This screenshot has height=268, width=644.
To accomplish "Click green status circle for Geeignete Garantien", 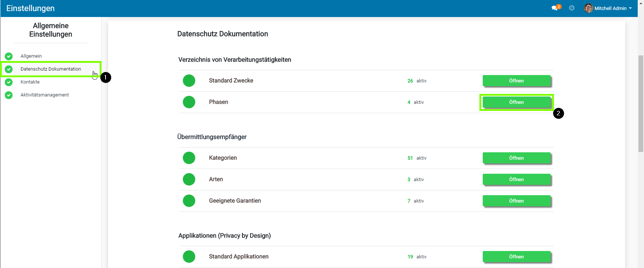I will pos(189,201).
